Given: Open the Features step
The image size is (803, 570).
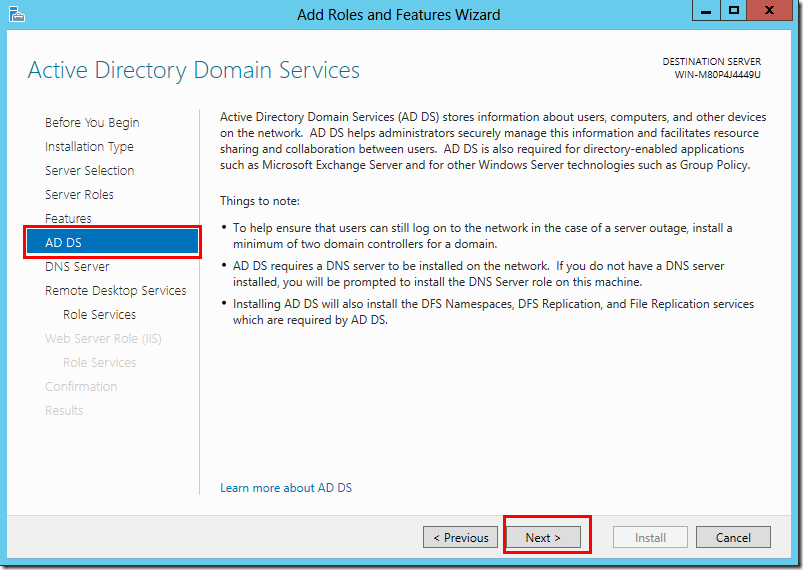Looking at the screenshot, I should pos(68,218).
